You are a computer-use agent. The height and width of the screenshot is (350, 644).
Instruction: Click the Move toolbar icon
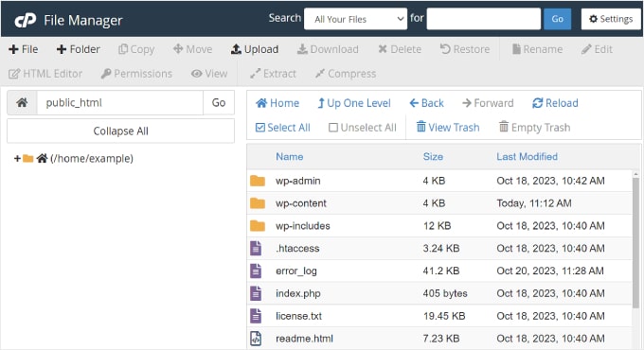click(x=178, y=49)
